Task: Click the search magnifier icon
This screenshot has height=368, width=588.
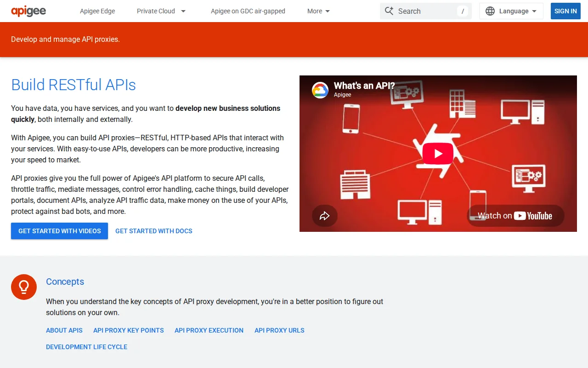Action: coord(389,11)
